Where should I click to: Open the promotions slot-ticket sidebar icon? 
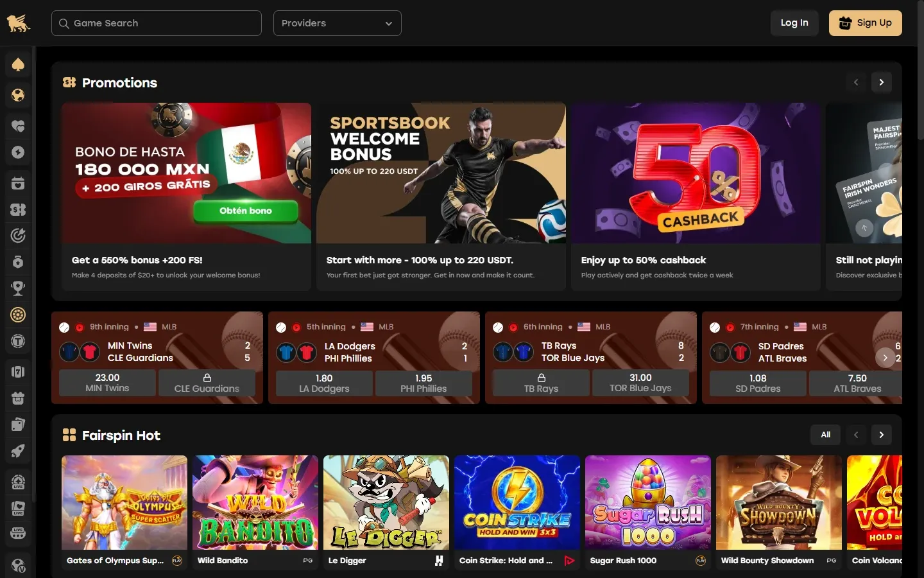pyautogui.click(x=18, y=209)
